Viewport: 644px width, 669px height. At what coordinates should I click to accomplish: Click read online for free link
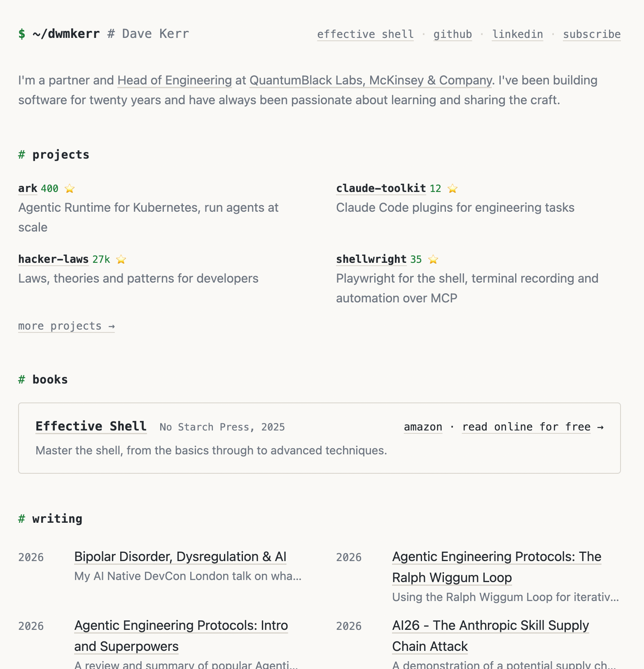pos(532,427)
